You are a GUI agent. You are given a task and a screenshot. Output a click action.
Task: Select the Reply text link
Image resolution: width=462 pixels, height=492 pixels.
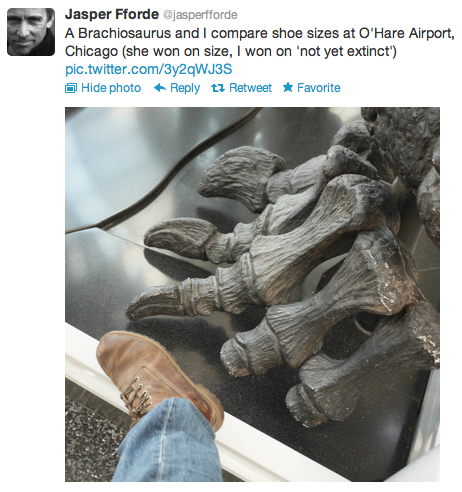(185, 88)
